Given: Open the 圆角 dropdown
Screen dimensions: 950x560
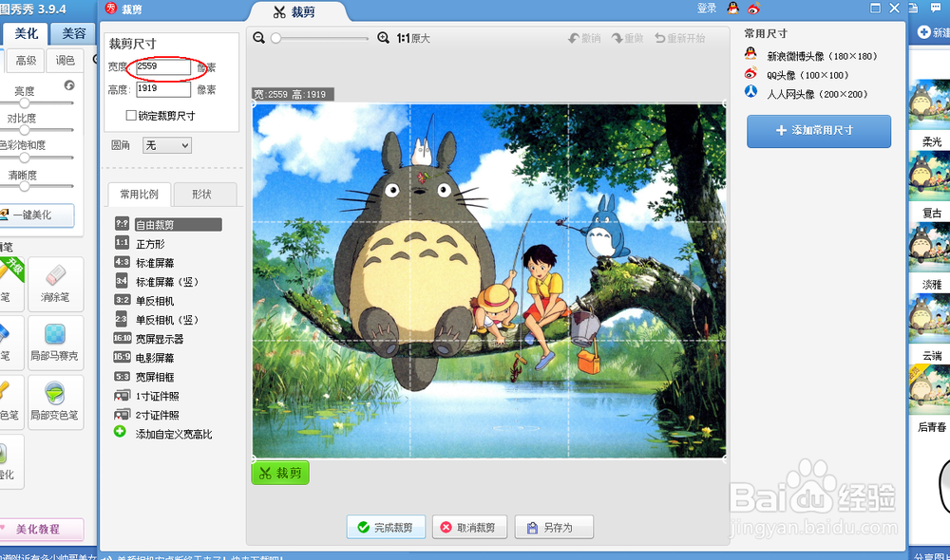Looking at the screenshot, I should 167,145.
